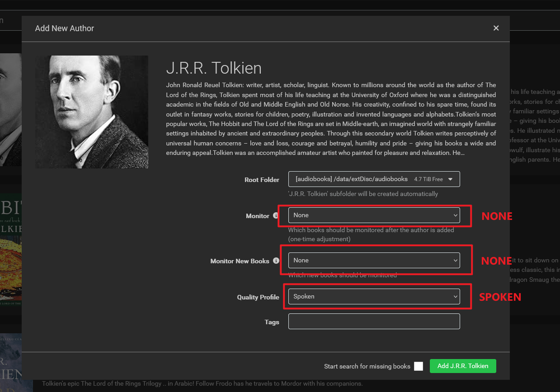Click the Add New Author dialog title
This screenshot has width=560, height=392.
tap(65, 28)
